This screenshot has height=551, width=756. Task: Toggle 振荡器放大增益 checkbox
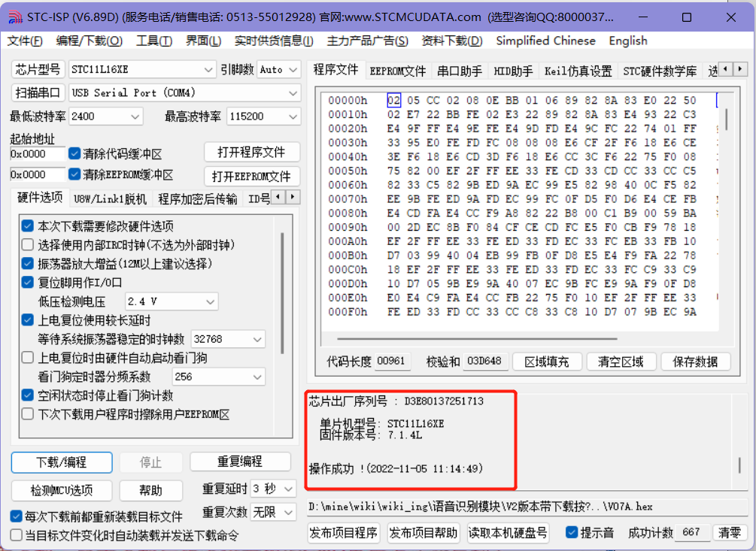tap(28, 264)
